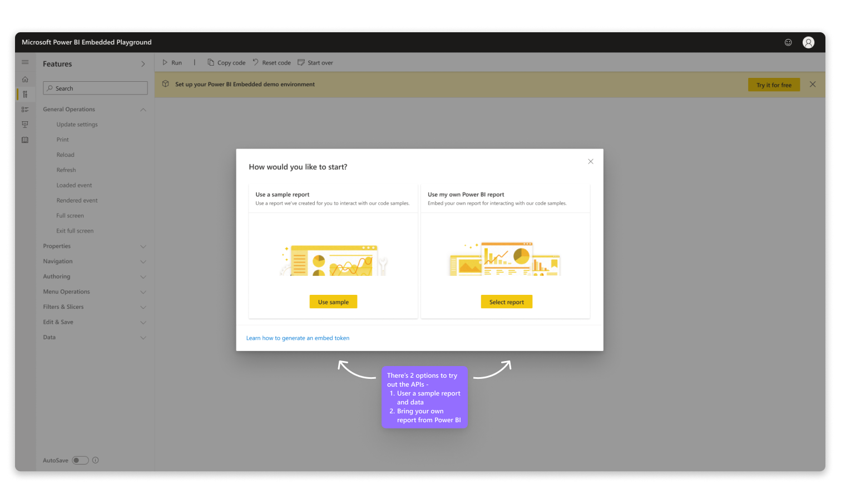Viewport: 841px width, 504px height.
Task: Select the Exit full screen feature
Action: [x=75, y=231]
